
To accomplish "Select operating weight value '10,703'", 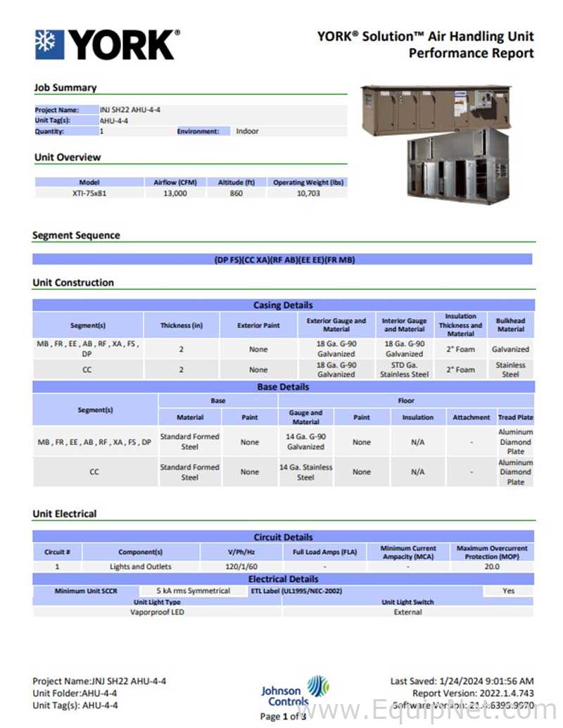I will (x=308, y=193).
